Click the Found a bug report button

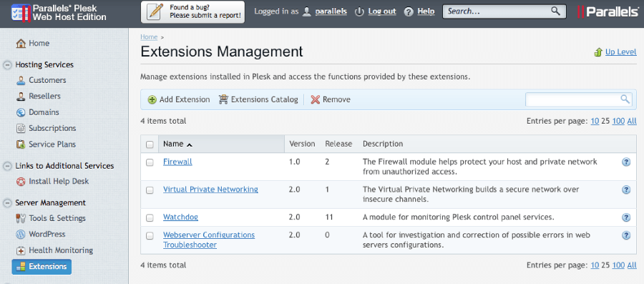[192, 12]
